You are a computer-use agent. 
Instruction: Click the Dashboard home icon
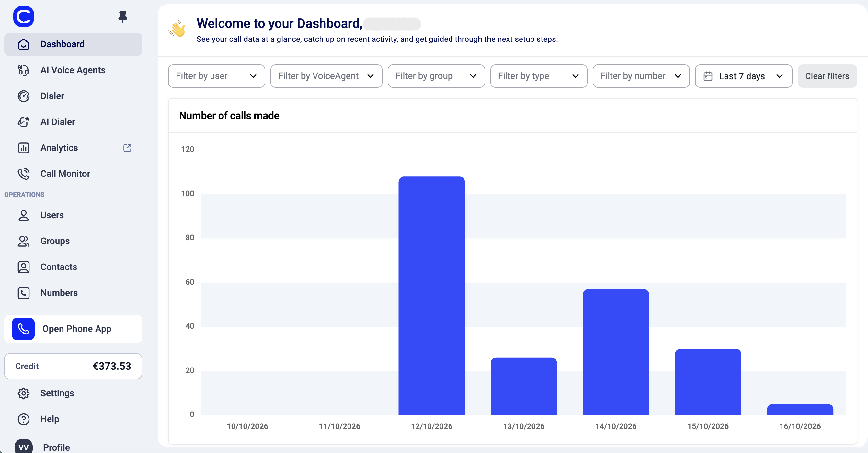24,44
